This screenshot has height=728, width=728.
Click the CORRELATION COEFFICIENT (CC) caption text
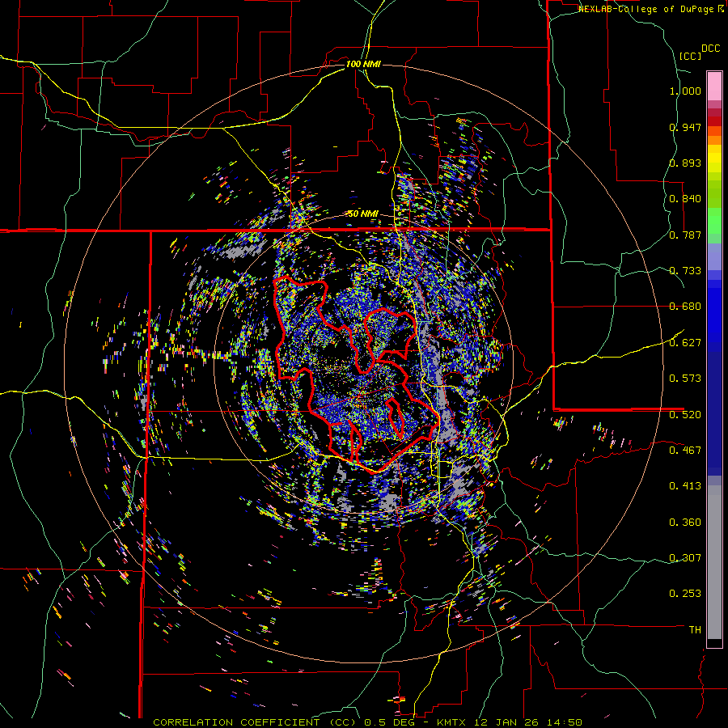255,722
